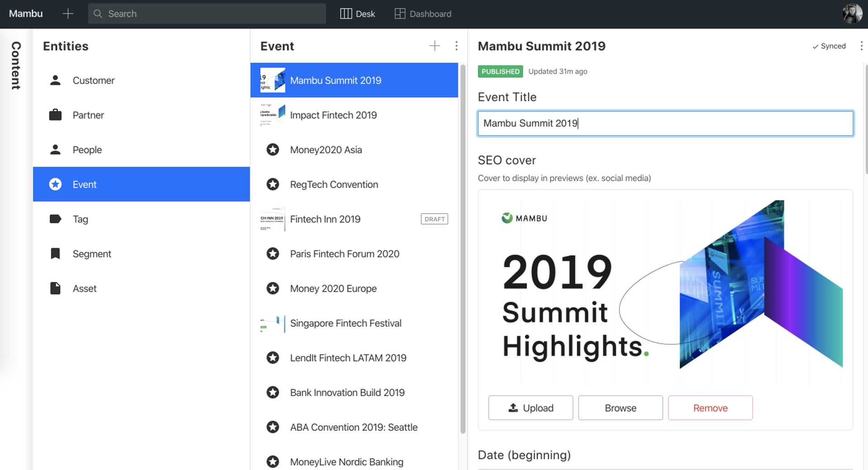Click the Updated 31m ago timestamp

(558, 71)
